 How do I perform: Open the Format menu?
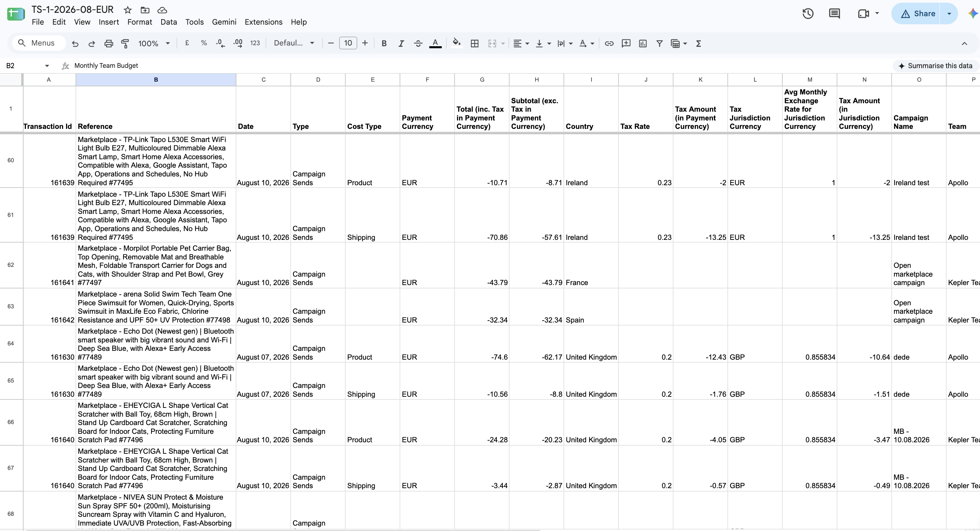[x=140, y=22]
